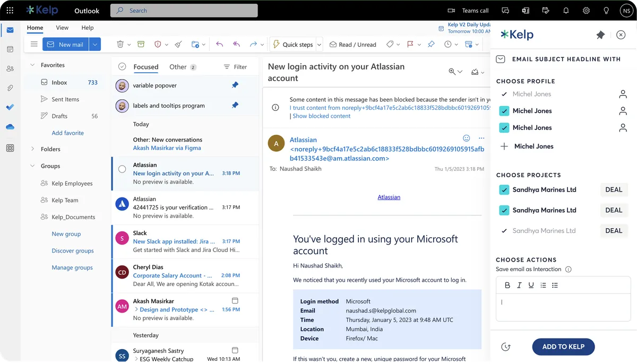The image size is (637, 364).
Task: Open the Filter menu in the message list
Action: [x=235, y=67]
